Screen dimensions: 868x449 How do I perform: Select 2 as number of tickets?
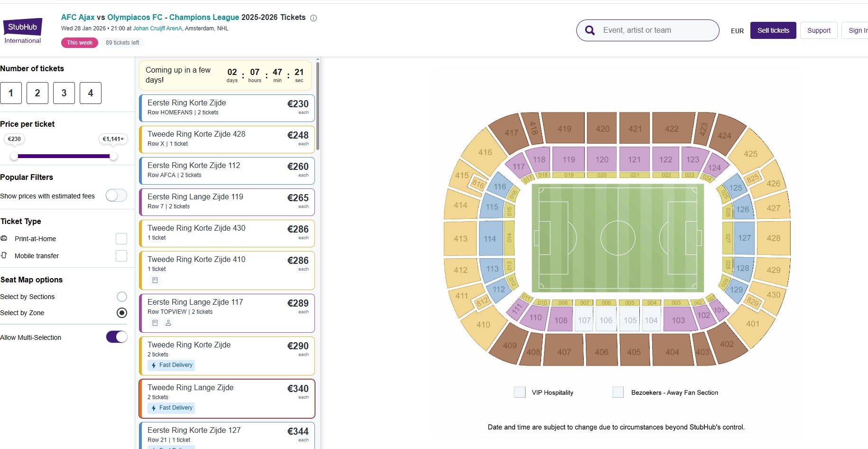click(37, 93)
